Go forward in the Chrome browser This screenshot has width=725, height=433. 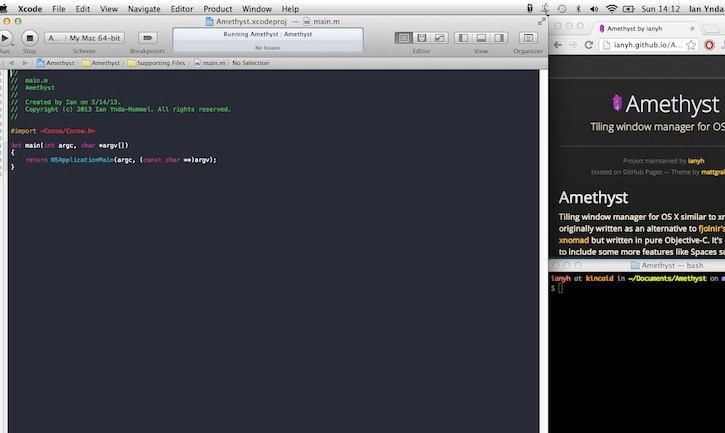pos(573,45)
